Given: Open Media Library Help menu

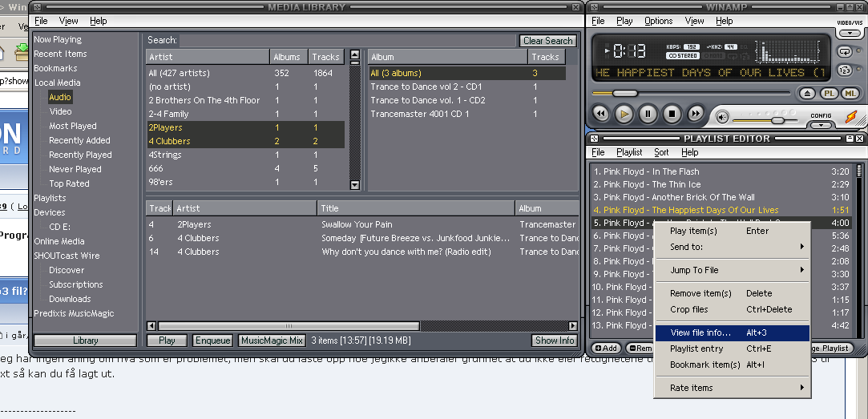Looking at the screenshot, I should [x=98, y=21].
